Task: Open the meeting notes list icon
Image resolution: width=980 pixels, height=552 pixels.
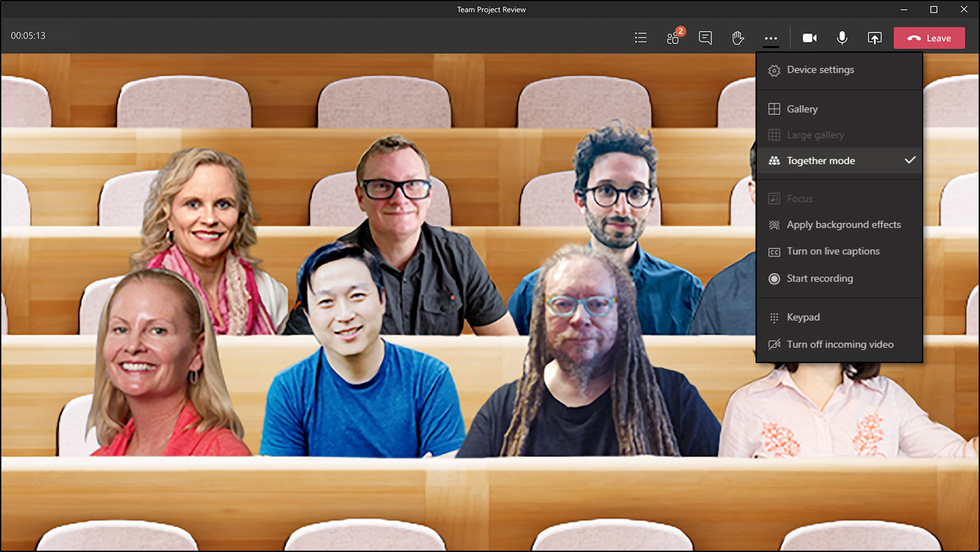Action: [x=641, y=38]
